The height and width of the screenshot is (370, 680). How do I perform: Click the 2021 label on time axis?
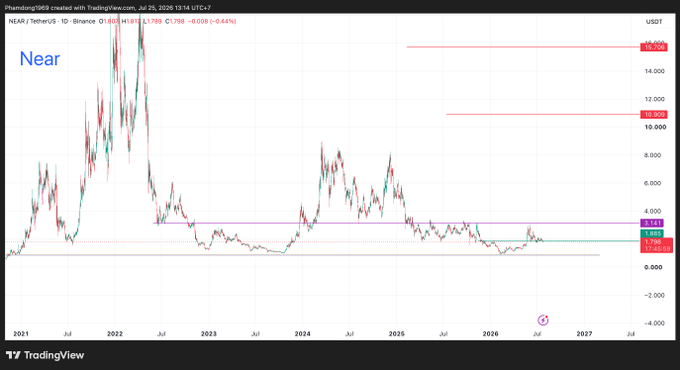point(21,334)
